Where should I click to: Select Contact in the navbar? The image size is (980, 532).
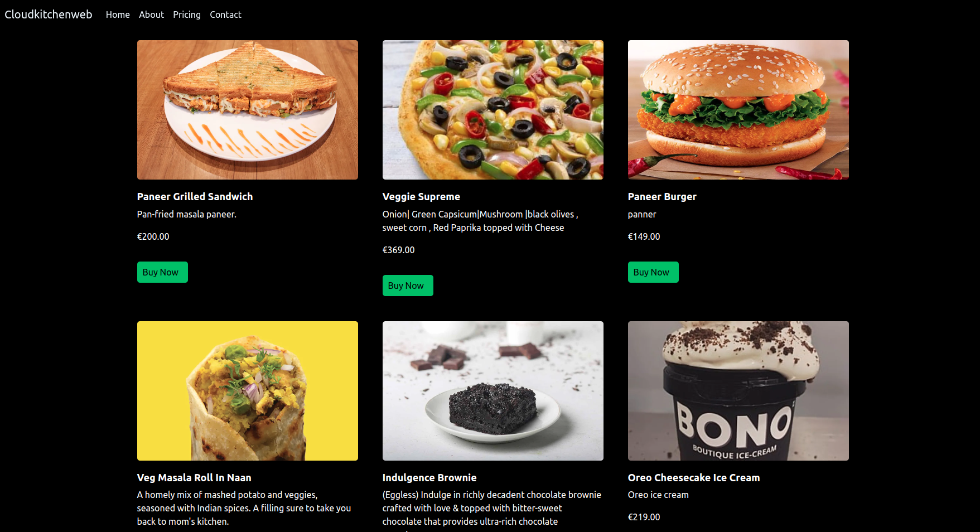click(x=225, y=14)
